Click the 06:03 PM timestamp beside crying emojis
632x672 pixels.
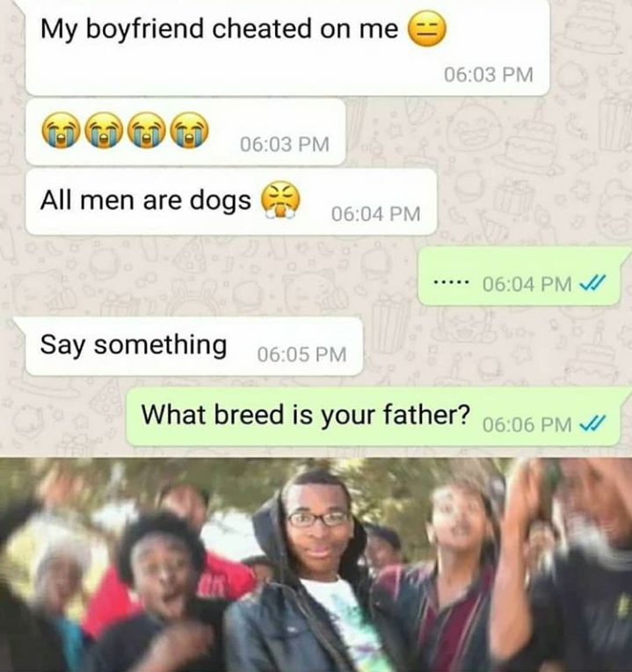[285, 144]
